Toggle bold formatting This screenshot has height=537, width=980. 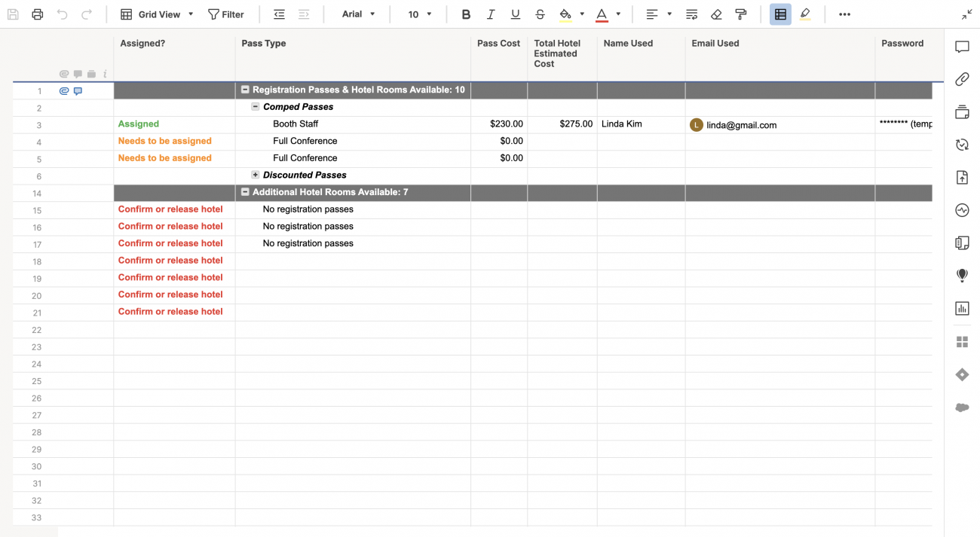click(x=466, y=14)
